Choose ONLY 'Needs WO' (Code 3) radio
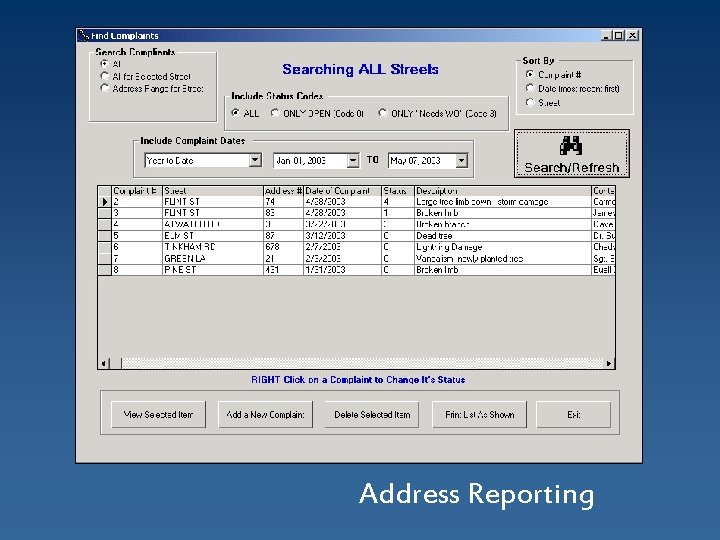 click(x=382, y=113)
